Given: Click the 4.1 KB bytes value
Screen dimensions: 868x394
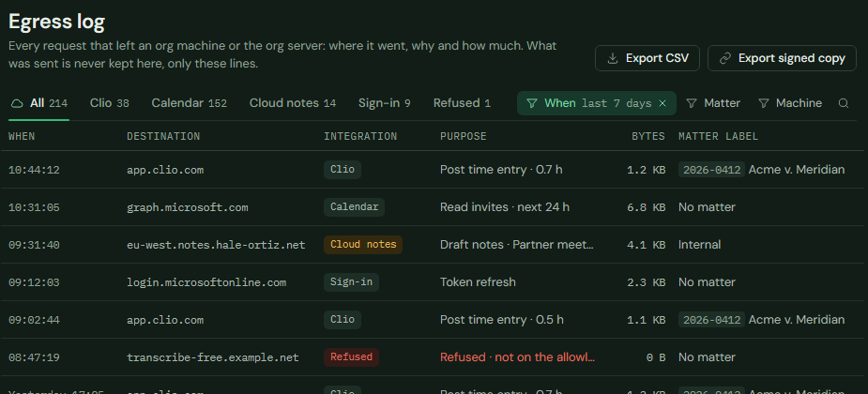Looking at the screenshot, I should pos(646,245).
